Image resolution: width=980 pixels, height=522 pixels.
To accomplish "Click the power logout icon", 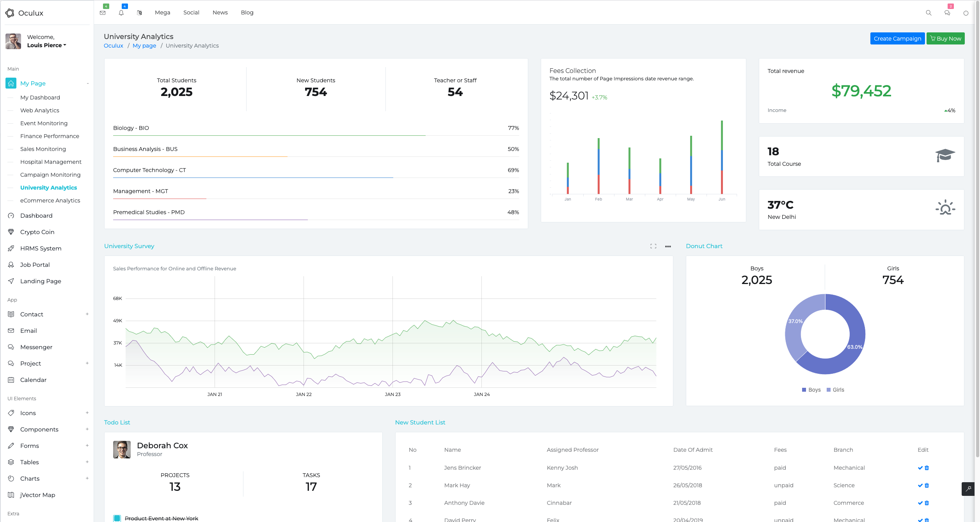I will [966, 13].
